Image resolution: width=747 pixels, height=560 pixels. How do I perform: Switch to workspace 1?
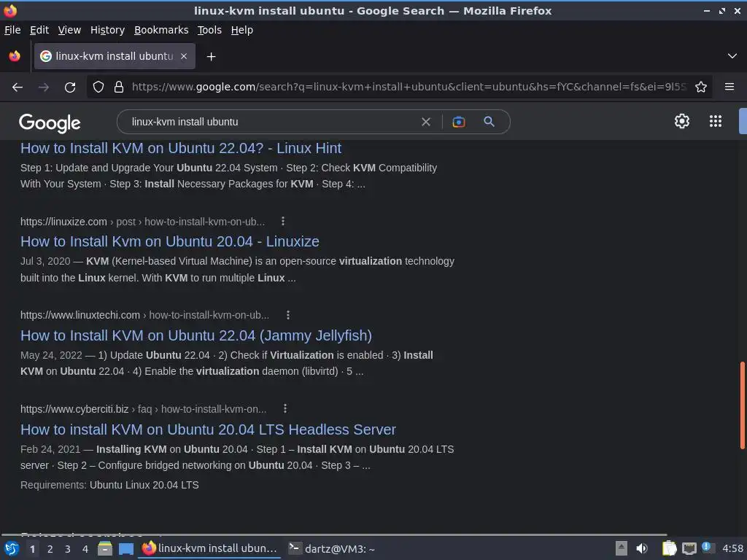(32, 549)
